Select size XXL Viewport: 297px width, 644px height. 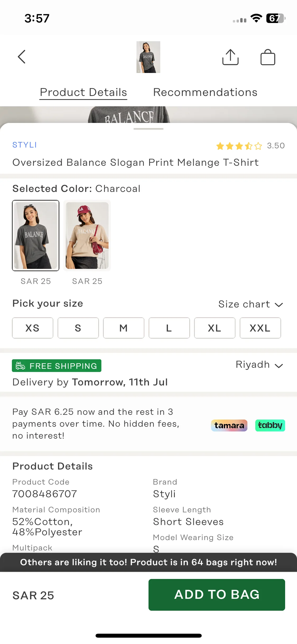pos(260,328)
